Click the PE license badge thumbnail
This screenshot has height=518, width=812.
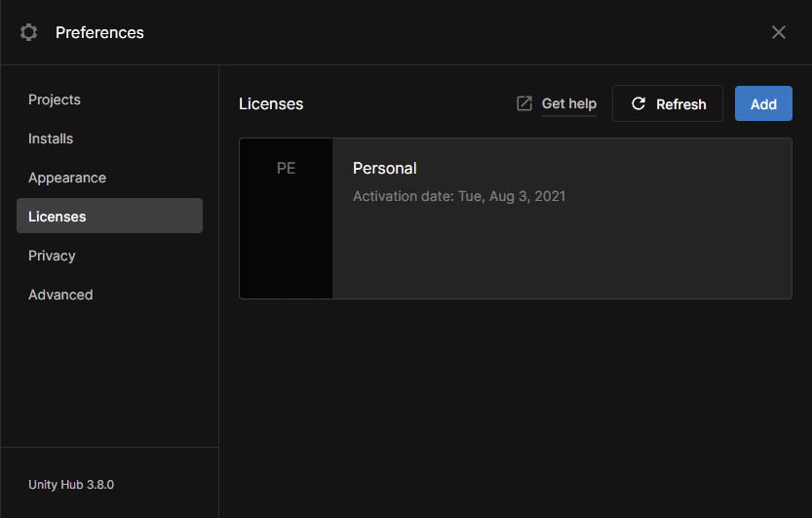pos(286,219)
